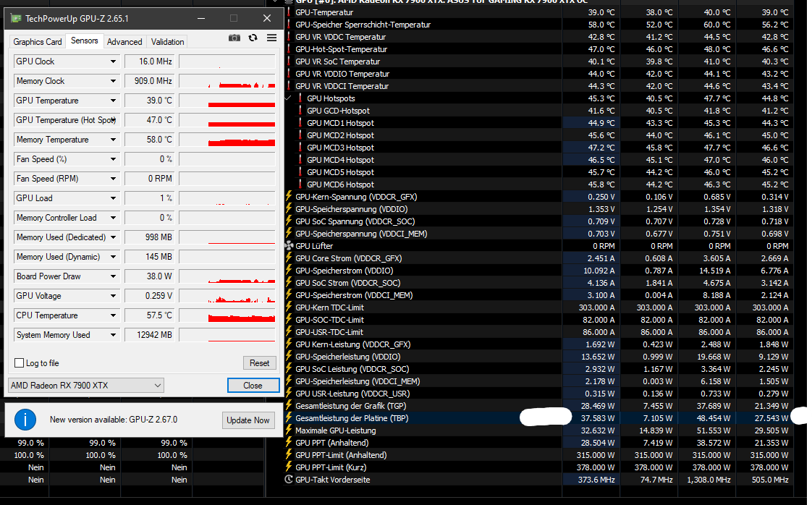Click the Memory Temperature history graph
812x505 pixels.
227,140
